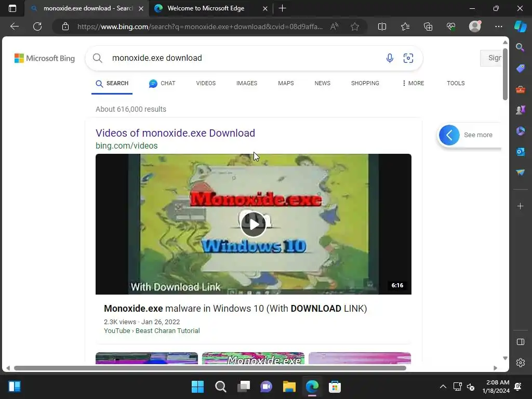Select the MAPS tab
The height and width of the screenshot is (399, 532).
click(286, 83)
